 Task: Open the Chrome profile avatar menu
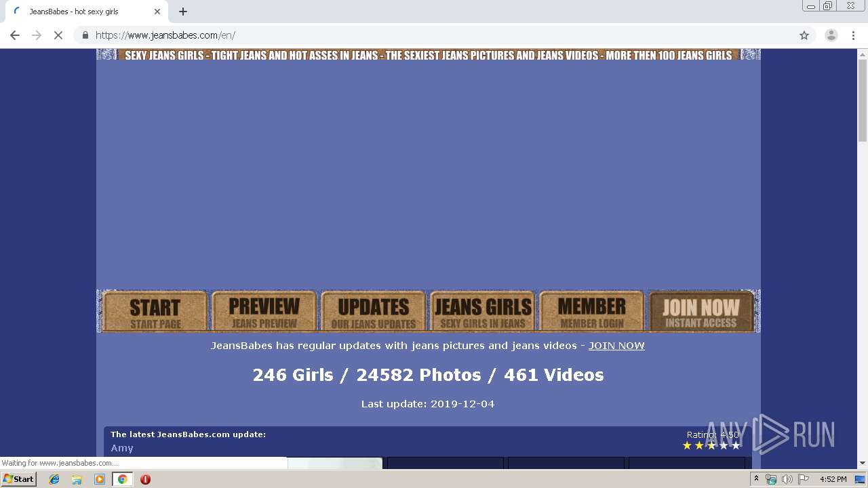831,35
